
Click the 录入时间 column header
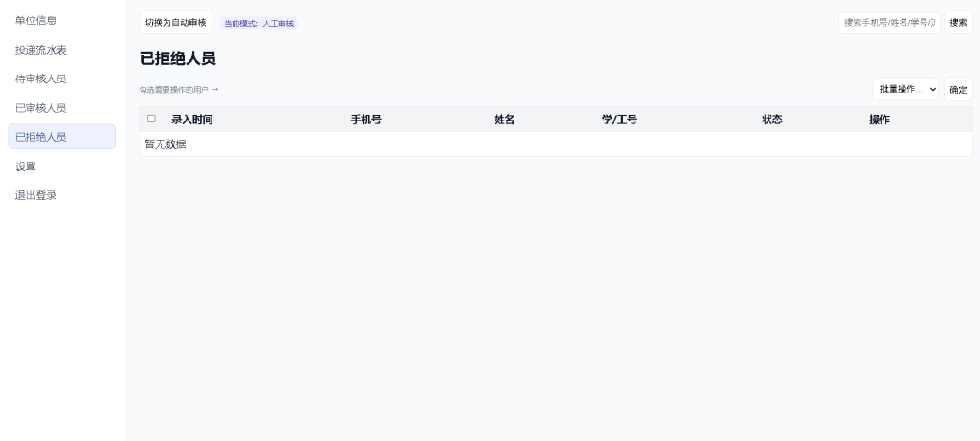click(x=191, y=120)
